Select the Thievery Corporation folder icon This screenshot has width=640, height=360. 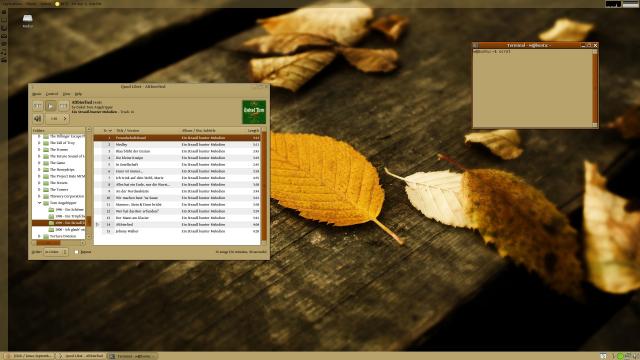(46, 196)
